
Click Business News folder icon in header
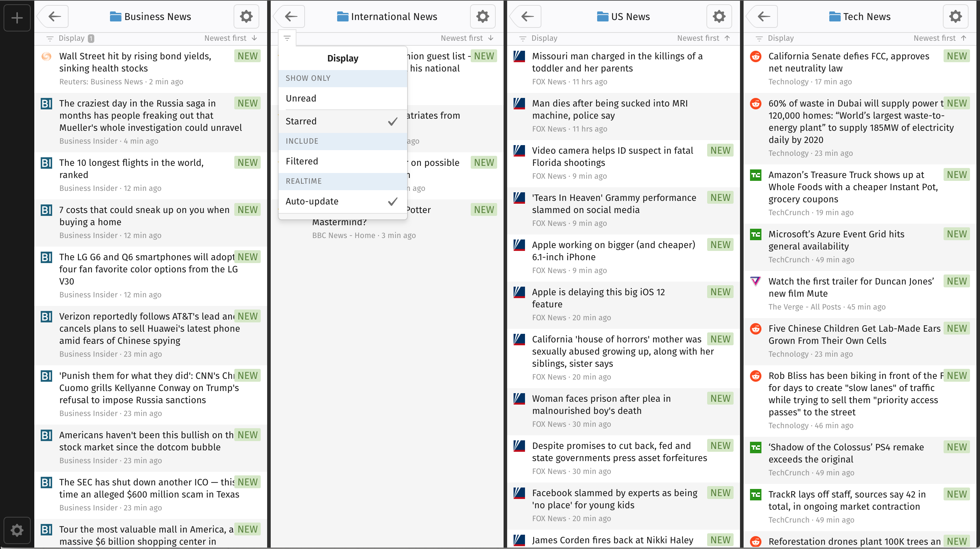pyautogui.click(x=115, y=17)
